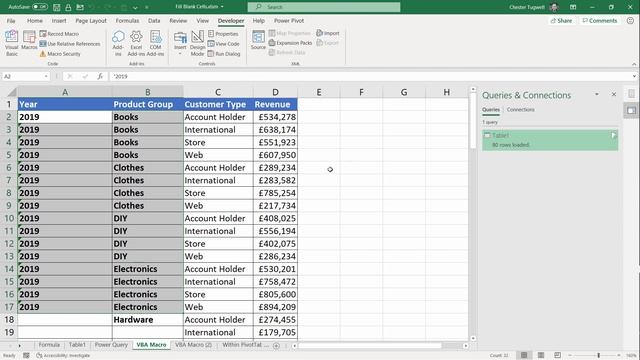This screenshot has height=360, width=640.
Task: Expand the formula bar
Action: pos(634,76)
